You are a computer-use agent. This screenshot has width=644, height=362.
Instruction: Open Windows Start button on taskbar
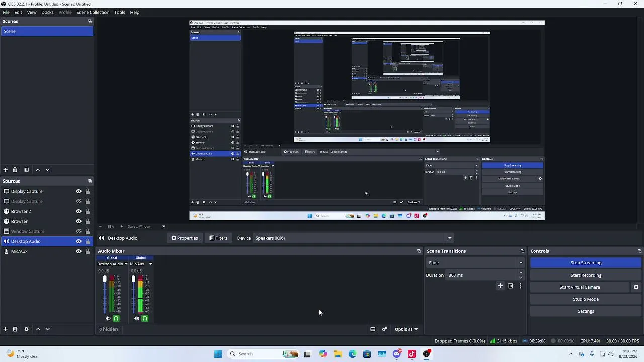[218, 354]
